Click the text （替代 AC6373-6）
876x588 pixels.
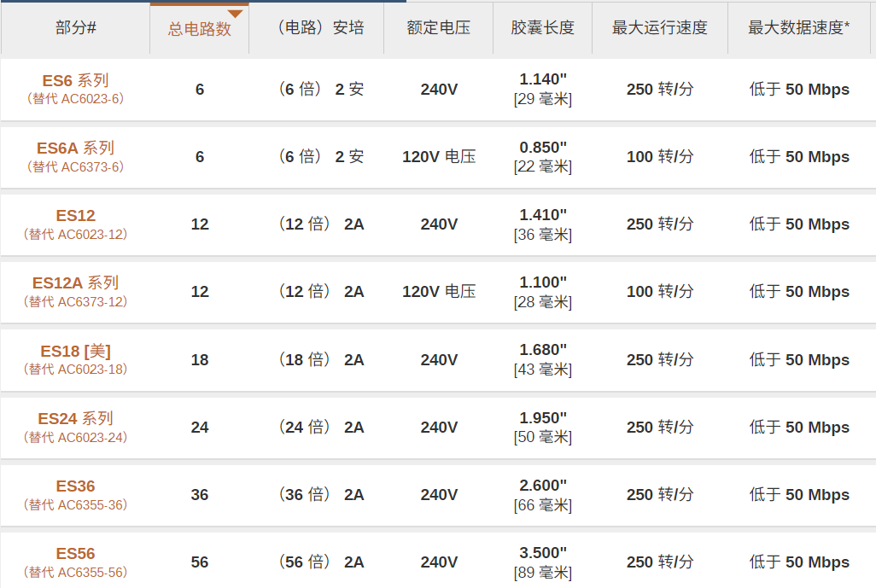(x=75, y=167)
